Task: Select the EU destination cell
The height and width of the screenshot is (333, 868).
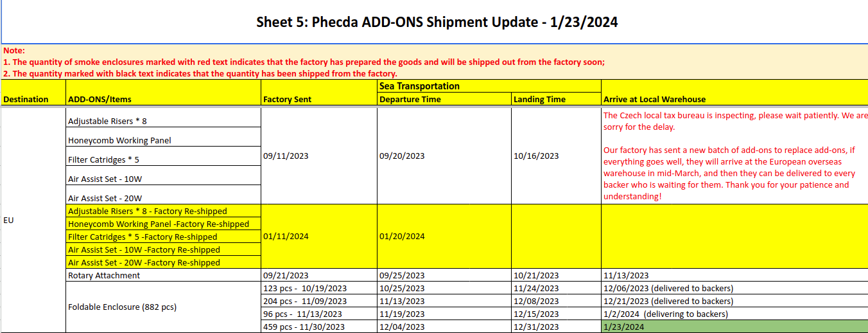Action: (x=33, y=220)
